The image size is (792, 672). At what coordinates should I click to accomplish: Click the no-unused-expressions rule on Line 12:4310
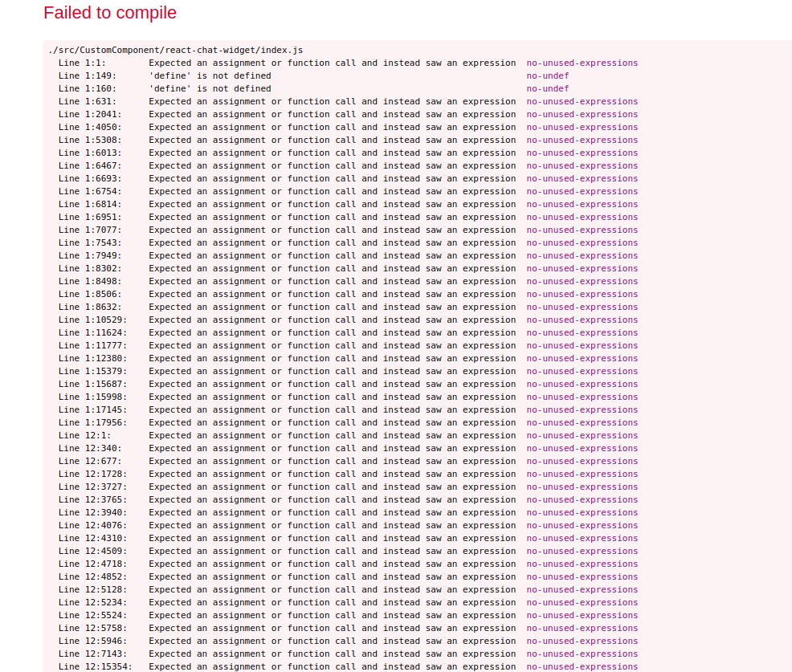[x=582, y=539]
